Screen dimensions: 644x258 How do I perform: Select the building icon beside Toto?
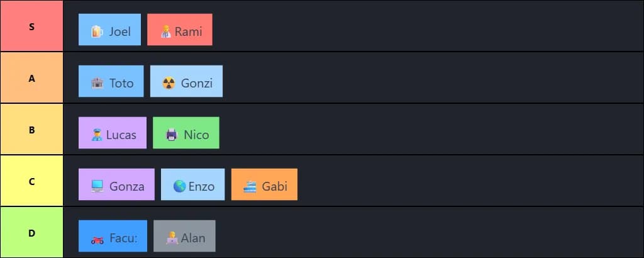pos(97,83)
